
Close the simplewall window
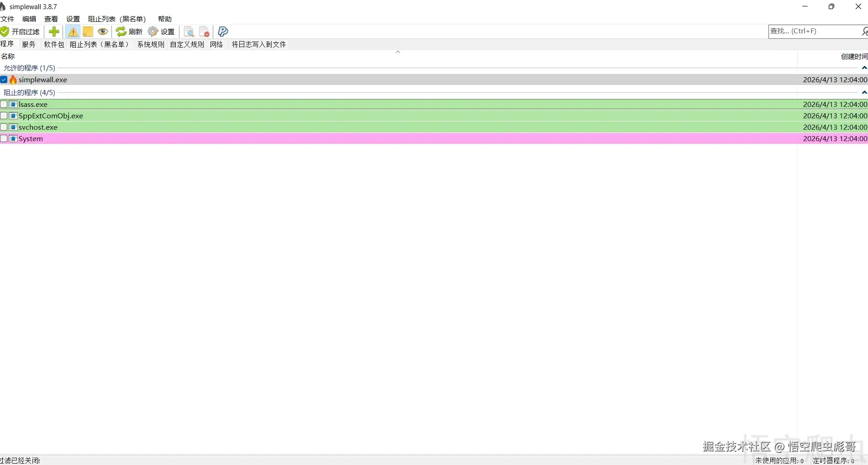(x=858, y=6)
